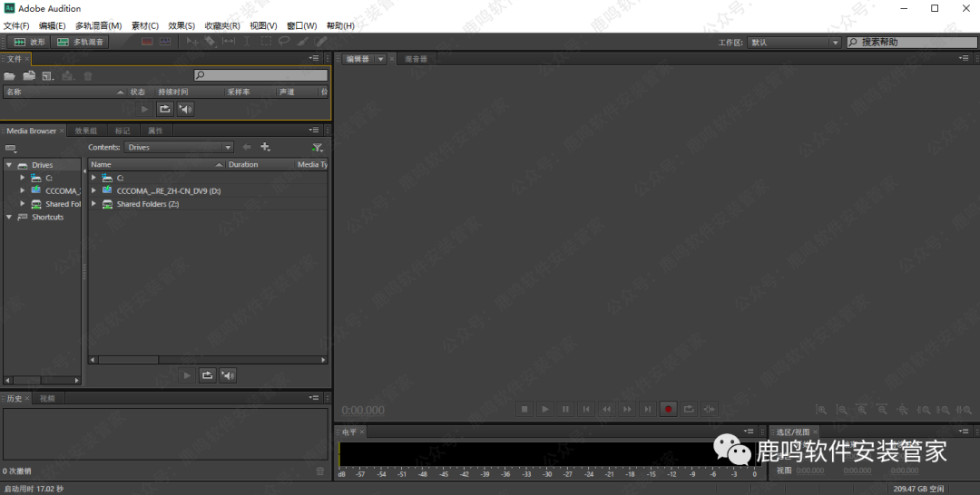This screenshot has height=495, width=980.
Task: Click the Open File folder icon in Files panel
Action: point(10,76)
